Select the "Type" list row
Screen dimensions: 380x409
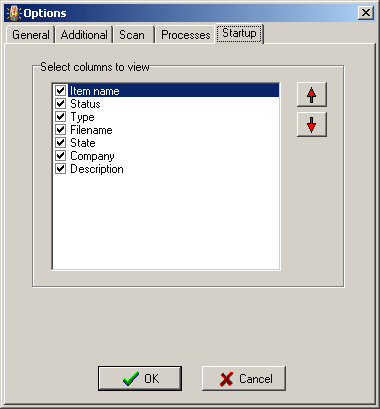click(x=166, y=117)
